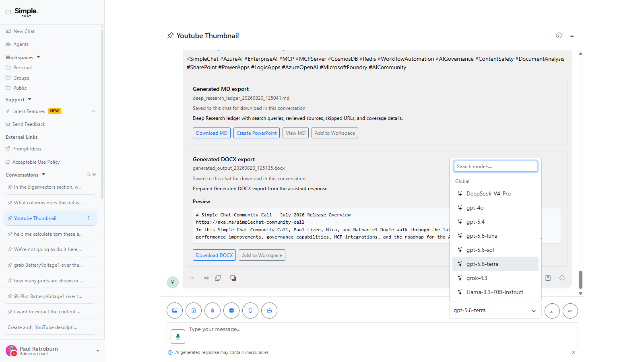Open the image generation button below chat
This screenshot has width=644, height=362.
point(175,311)
